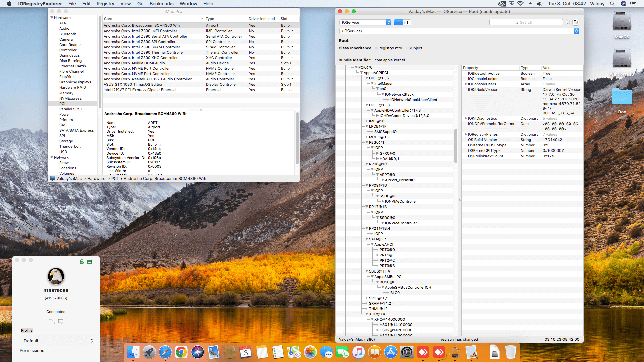
Task: Open the Edit menu
Action: pyautogui.click(x=86, y=4)
